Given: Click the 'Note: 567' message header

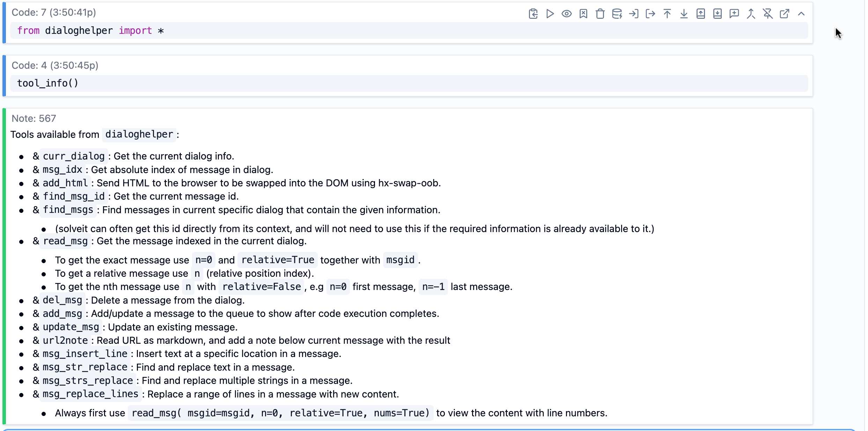Looking at the screenshot, I should 34,118.
